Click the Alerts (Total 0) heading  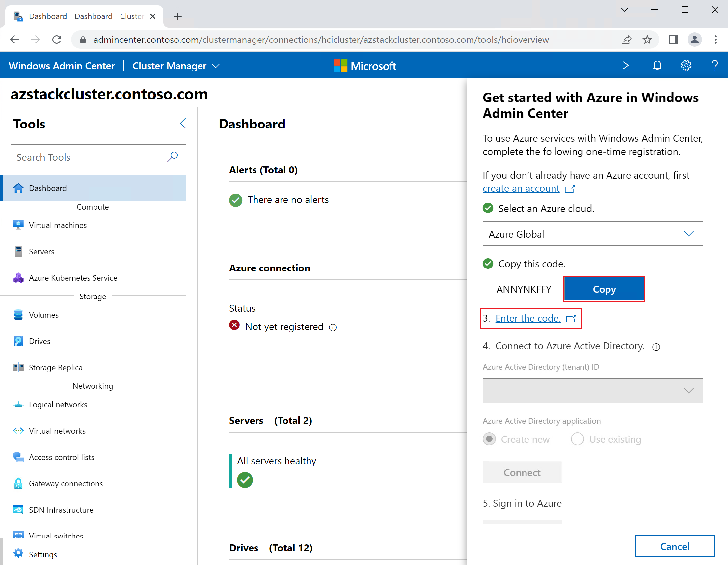[x=263, y=170]
